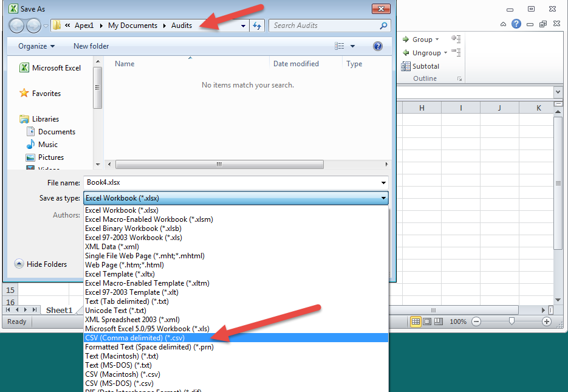568x392 pixels.
Task: Click the zoom in plus button
Action: click(547, 322)
